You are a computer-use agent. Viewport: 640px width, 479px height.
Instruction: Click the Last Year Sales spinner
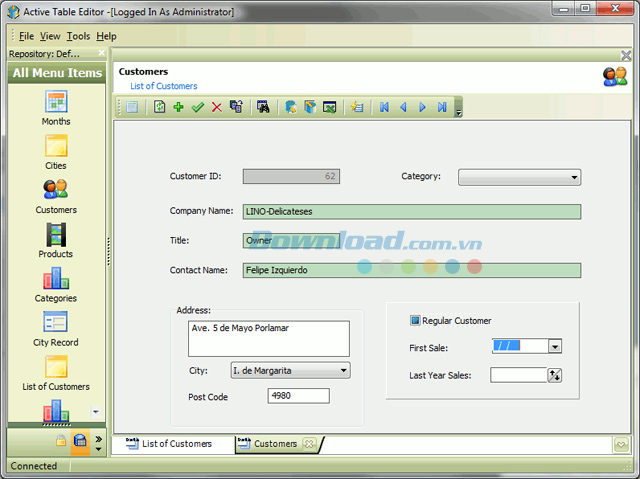click(x=555, y=376)
